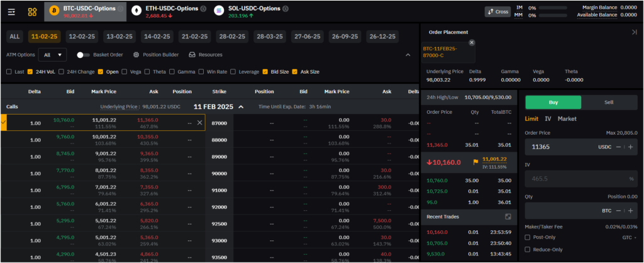This screenshot has height=263, width=644.
Task: Click the Resources inbox icon
Action: tap(192, 55)
